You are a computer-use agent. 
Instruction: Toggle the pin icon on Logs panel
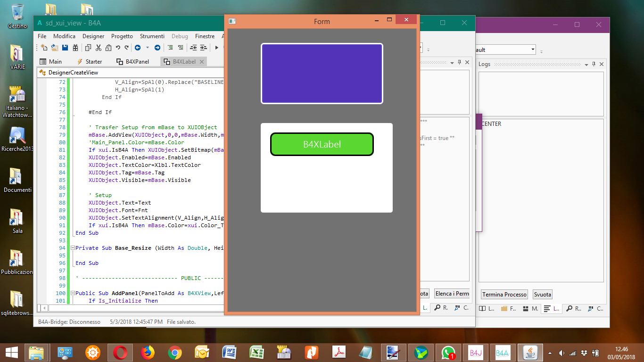coord(594,64)
